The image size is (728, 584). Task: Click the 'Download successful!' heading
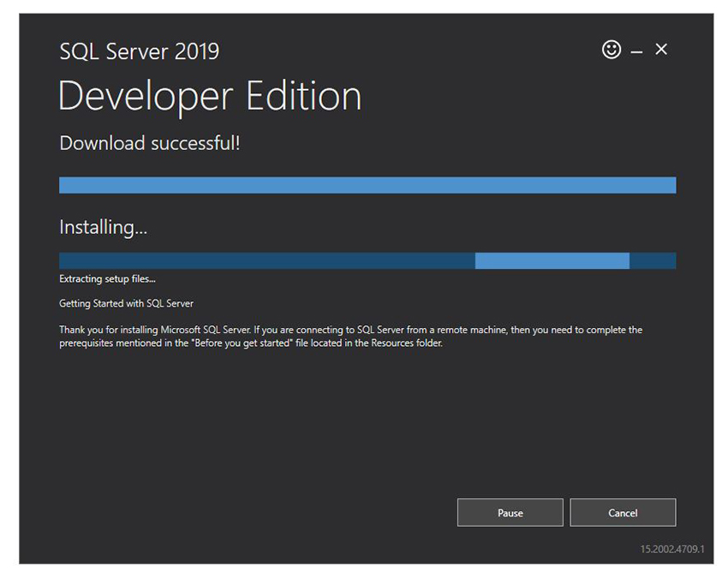(150, 143)
